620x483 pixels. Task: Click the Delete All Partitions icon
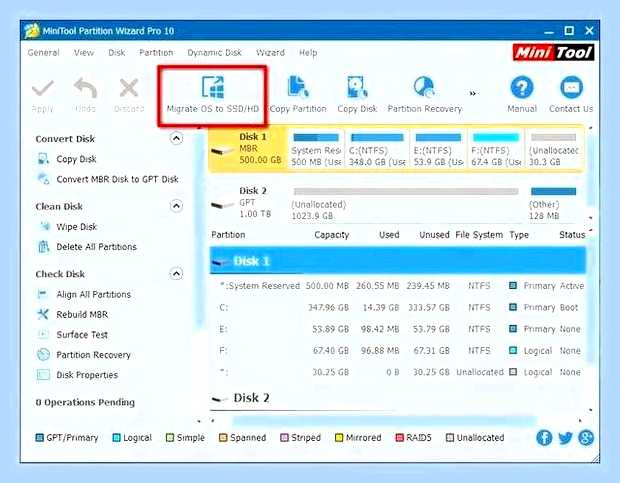tap(43, 247)
